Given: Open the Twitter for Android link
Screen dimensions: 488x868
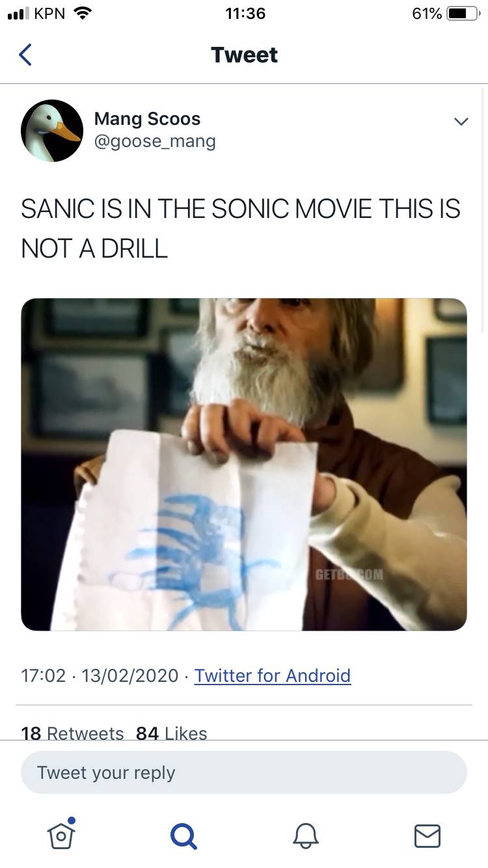Looking at the screenshot, I should point(272,675).
